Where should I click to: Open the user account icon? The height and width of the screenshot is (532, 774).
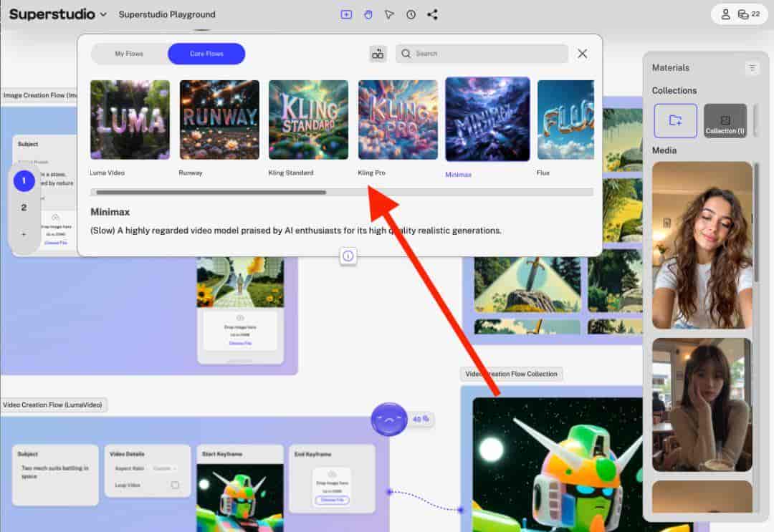click(x=725, y=14)
